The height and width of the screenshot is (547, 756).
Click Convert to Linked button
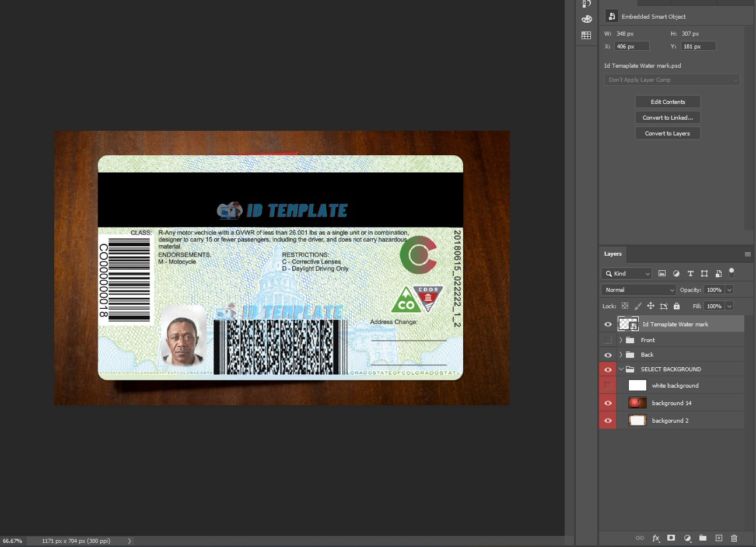click(x=668, y=117)
